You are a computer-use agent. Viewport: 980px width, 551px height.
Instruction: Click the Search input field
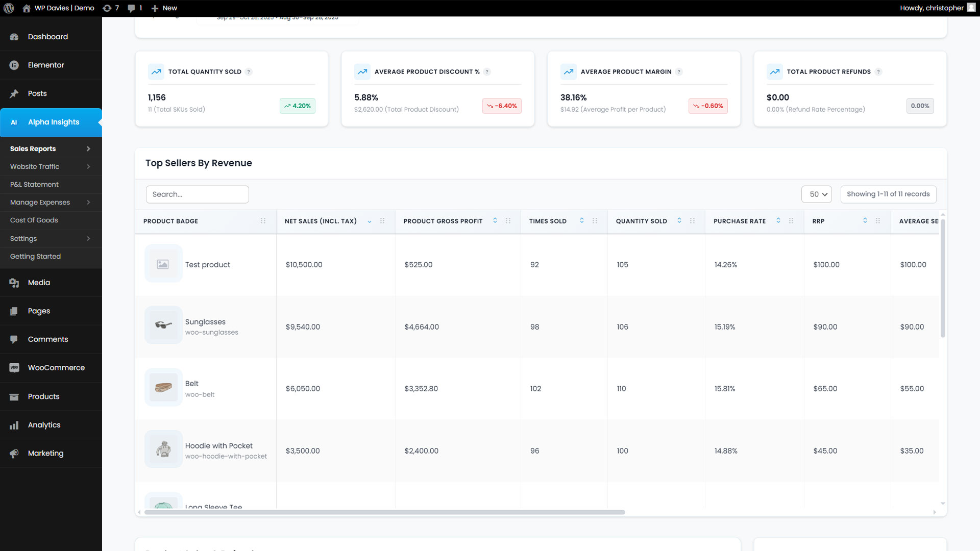[x=197, y=194]
